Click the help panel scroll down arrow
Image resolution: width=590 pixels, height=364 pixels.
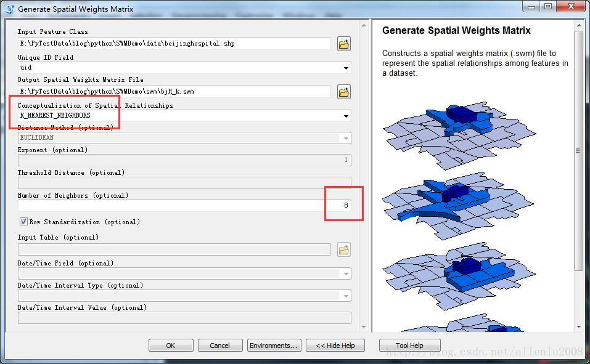coord(578,327)
